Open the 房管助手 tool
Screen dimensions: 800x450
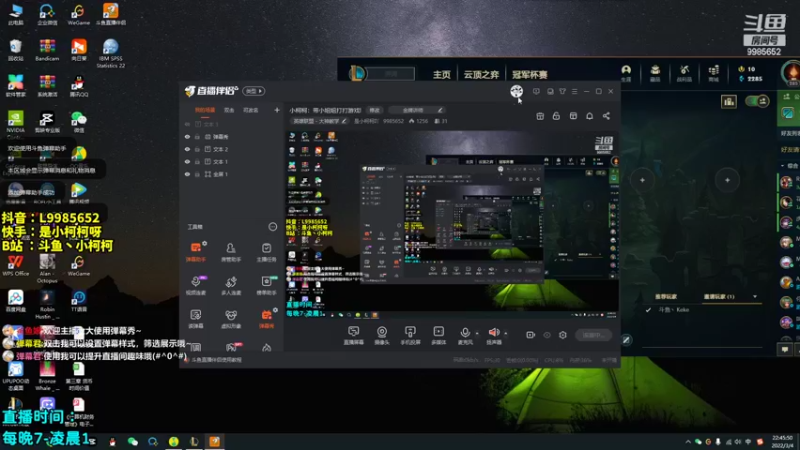pos(231,252)
